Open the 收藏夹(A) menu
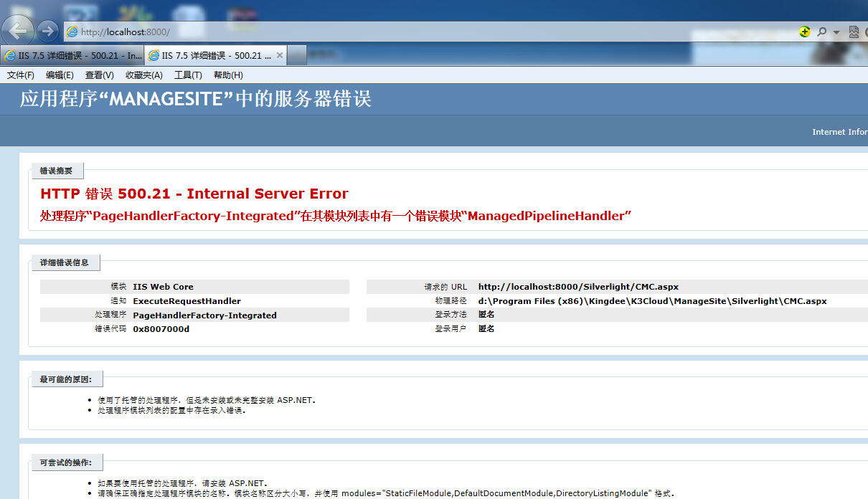The image size is (868, 499). coord(144,75)
